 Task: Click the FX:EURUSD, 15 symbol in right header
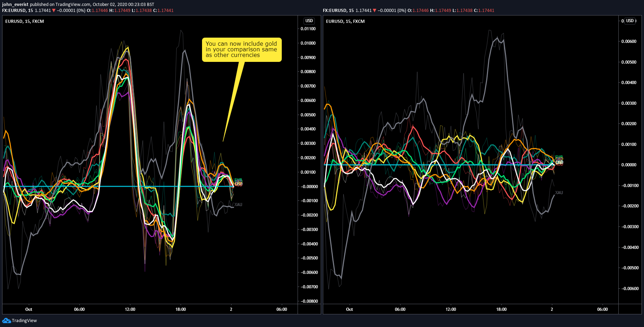[338, 11]
